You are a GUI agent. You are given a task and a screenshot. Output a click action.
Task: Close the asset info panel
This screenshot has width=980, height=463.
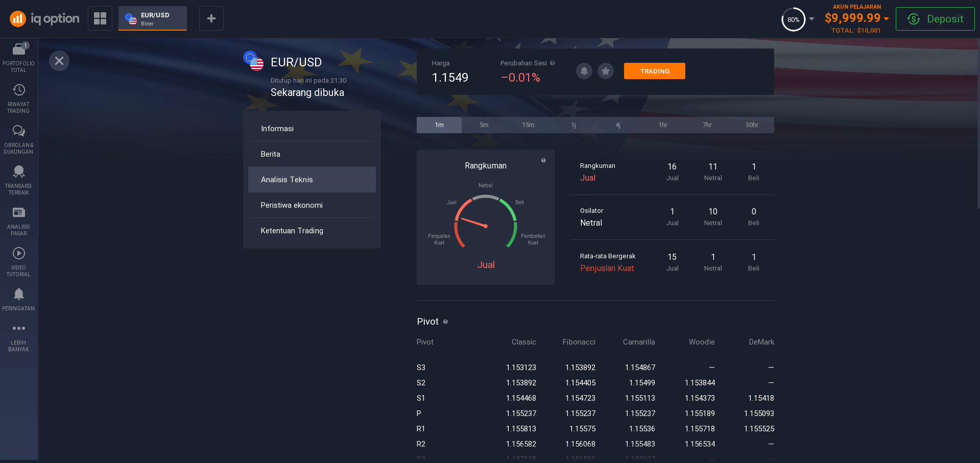tap(59, 61)
